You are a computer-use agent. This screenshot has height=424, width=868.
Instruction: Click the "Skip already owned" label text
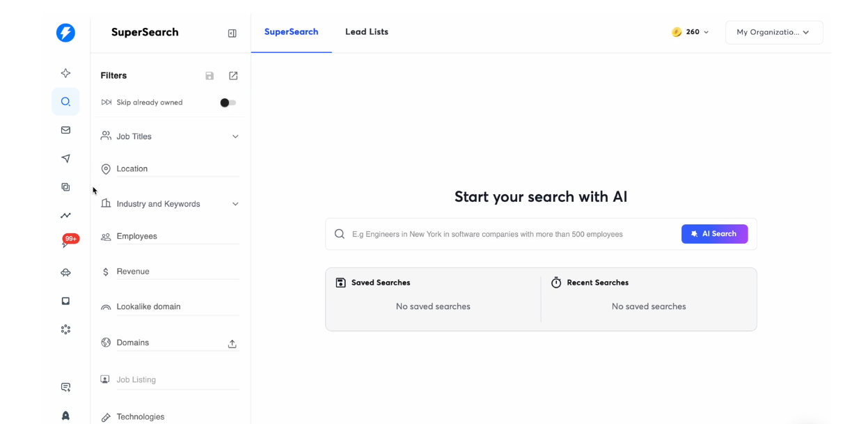point(150,102)
